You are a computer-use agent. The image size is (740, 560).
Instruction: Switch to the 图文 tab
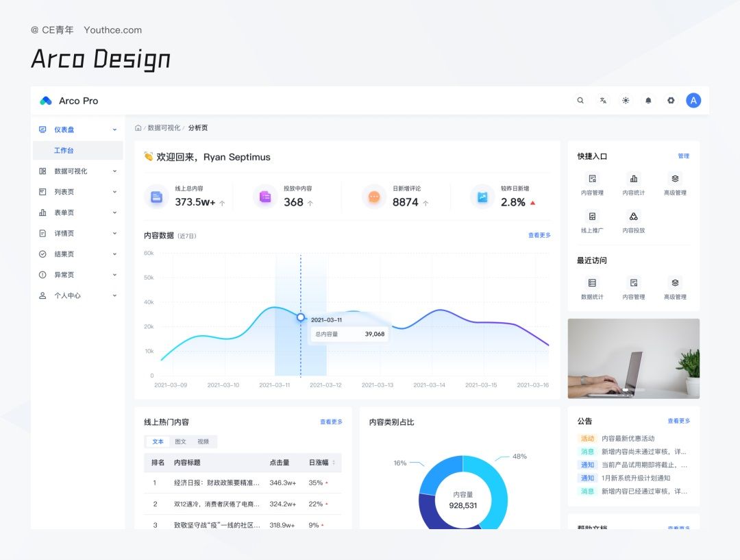180,441
